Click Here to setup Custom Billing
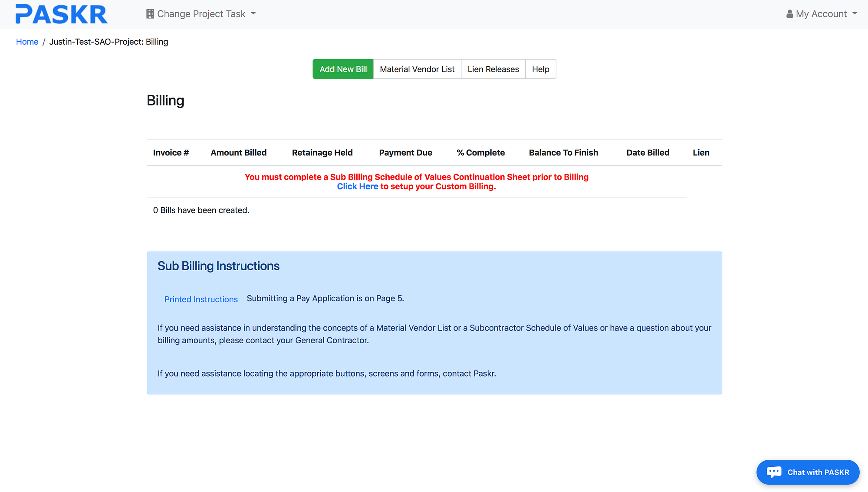 point(358,186)
